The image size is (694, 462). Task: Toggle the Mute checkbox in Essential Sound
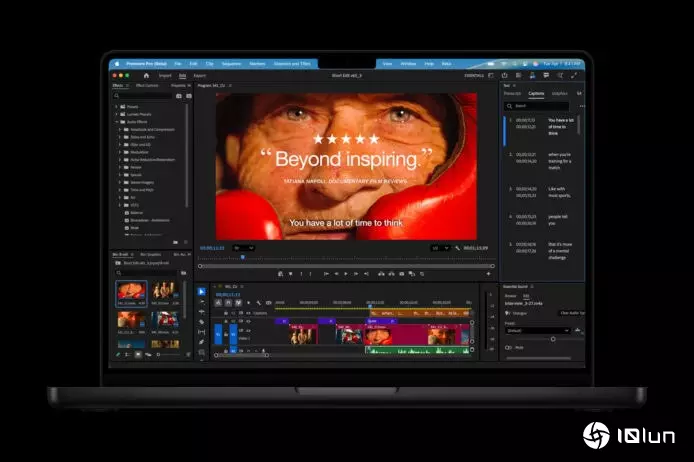pos(508,347)
